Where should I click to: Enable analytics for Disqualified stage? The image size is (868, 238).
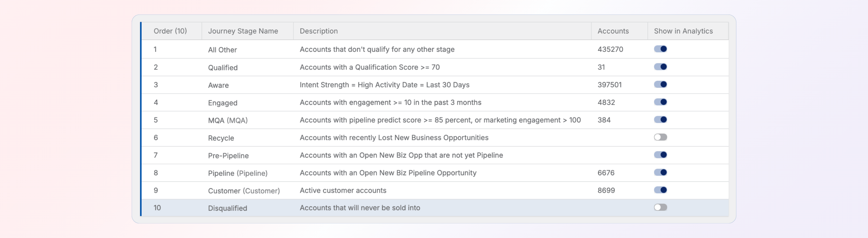tap(660, 208)
